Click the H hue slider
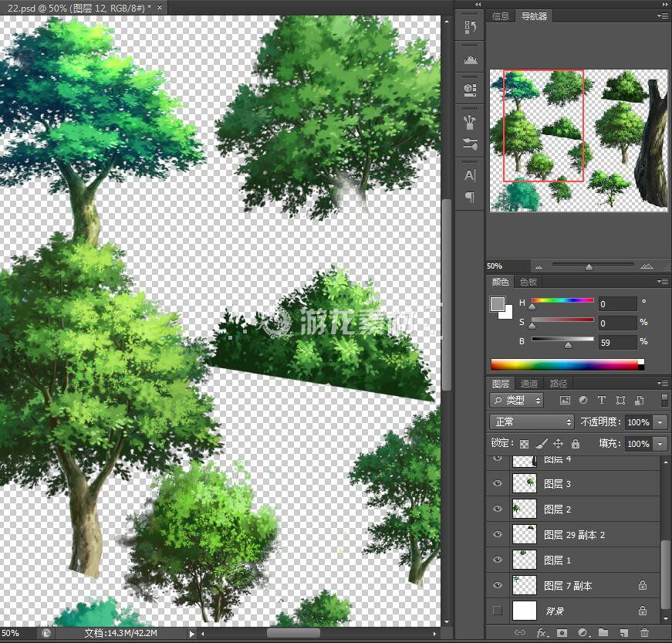This screenshot has width=672, height=643. 562,301
